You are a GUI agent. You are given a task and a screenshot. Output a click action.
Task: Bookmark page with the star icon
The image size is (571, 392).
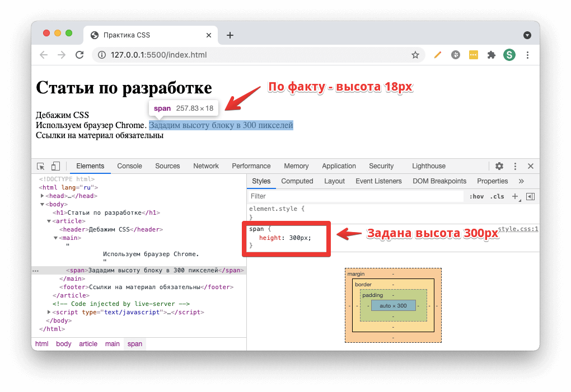click(415, 55)
